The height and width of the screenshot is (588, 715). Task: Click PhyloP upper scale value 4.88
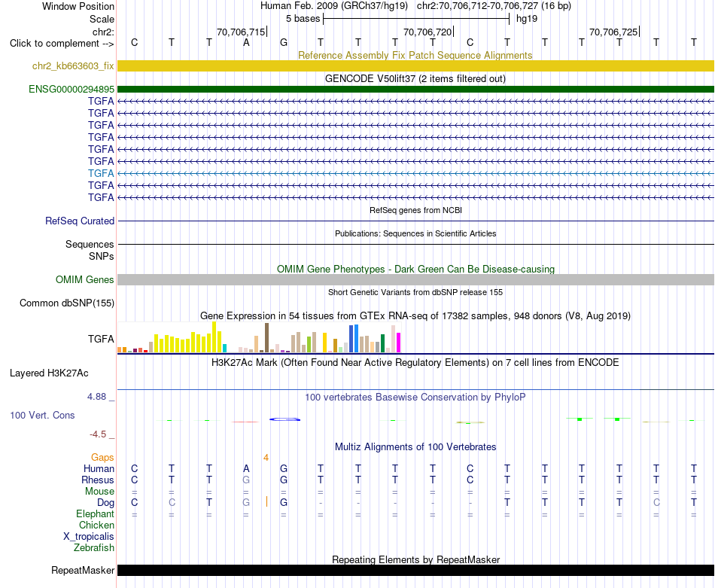pyautogui.click(x=96, y=397)
